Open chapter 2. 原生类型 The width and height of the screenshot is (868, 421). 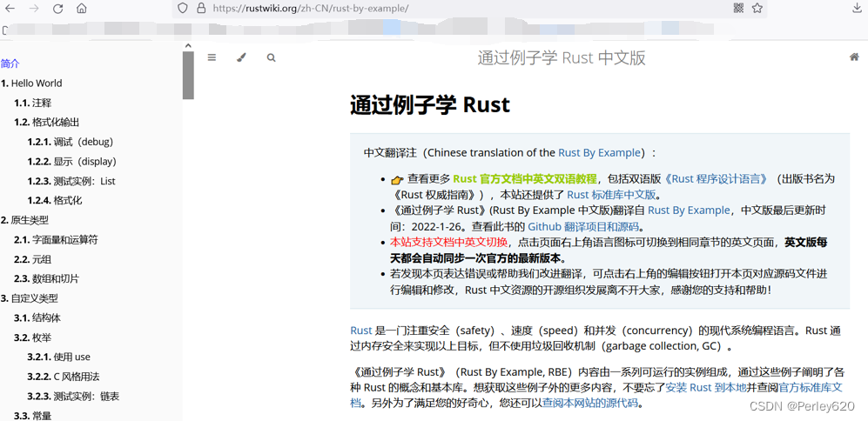coord(24,220)
